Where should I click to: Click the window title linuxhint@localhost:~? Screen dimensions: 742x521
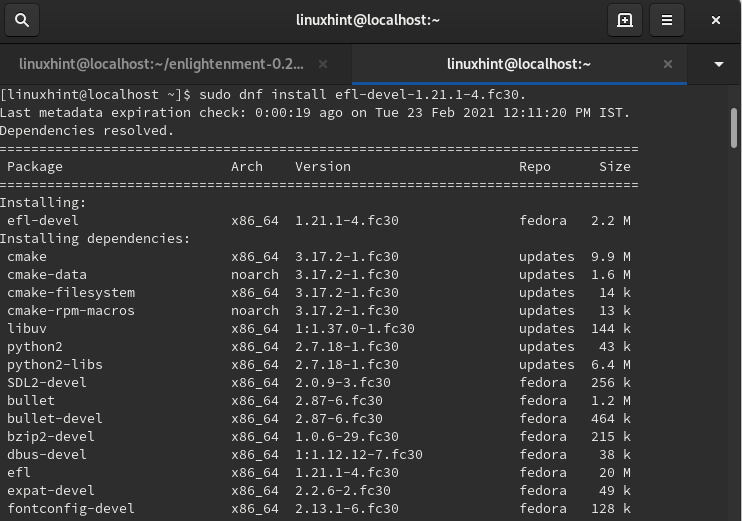(369, 19)
